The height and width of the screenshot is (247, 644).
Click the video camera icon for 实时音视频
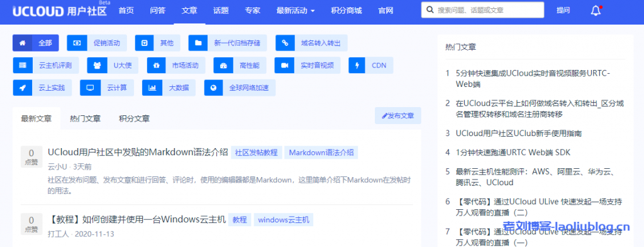284,65
